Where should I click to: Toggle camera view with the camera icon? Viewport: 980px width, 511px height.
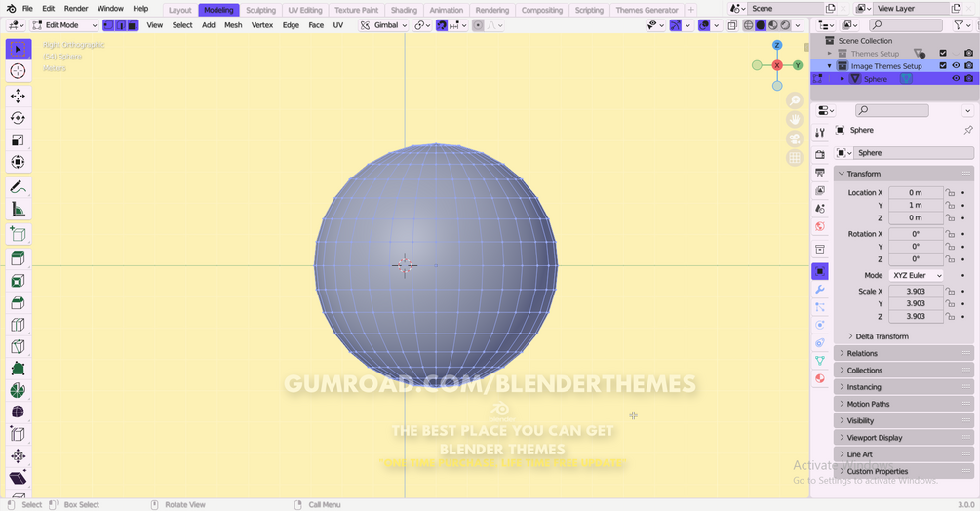[795, 138]
